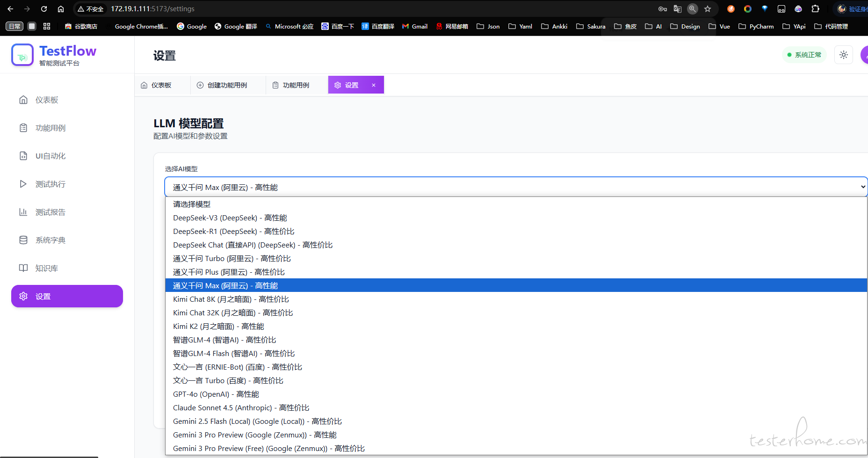The image size is (868, 458).
Task: Open 系统字典 sidebar item
Action: point(50,240)
